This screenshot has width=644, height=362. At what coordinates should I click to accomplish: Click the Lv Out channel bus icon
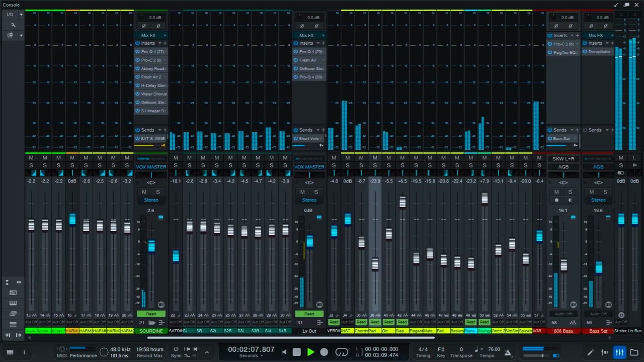319,323
